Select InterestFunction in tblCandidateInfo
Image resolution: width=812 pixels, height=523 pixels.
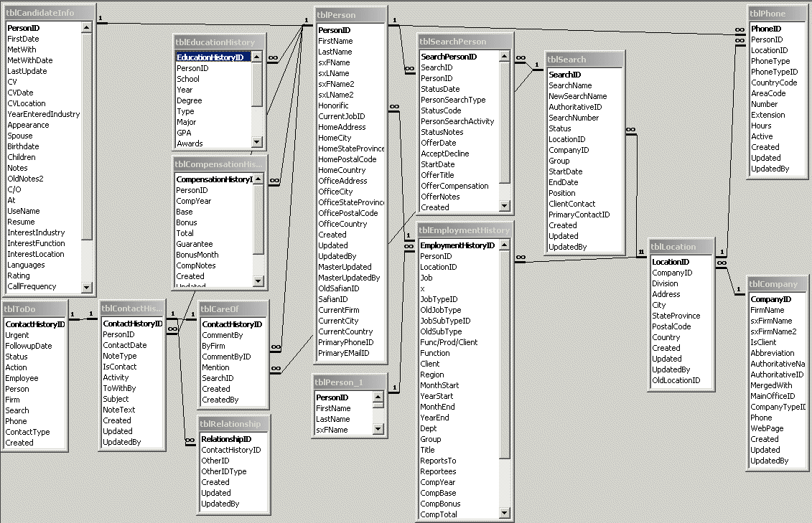(x=36, y=244)
